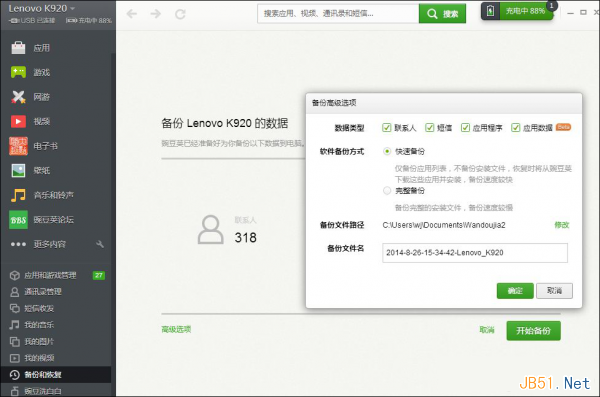Uncheck the 应用数据 app data checkbox

(x=515, y=127)
